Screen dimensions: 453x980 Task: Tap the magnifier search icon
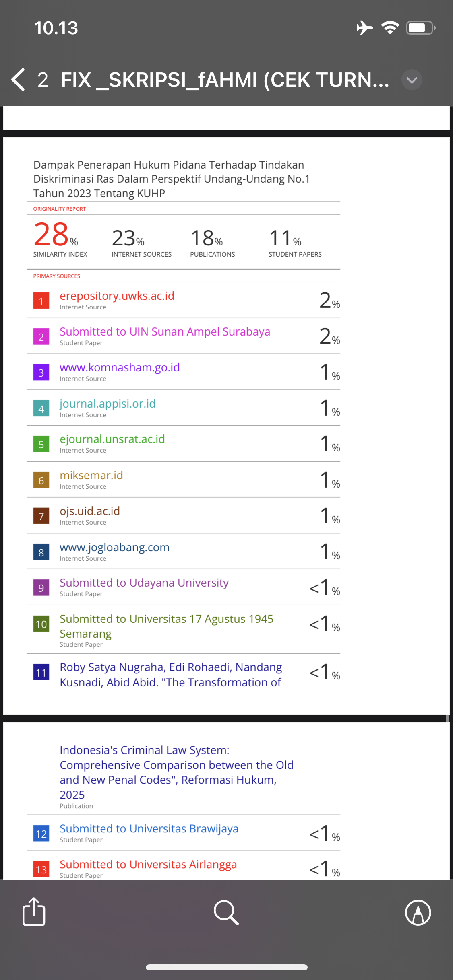(226, 912)
